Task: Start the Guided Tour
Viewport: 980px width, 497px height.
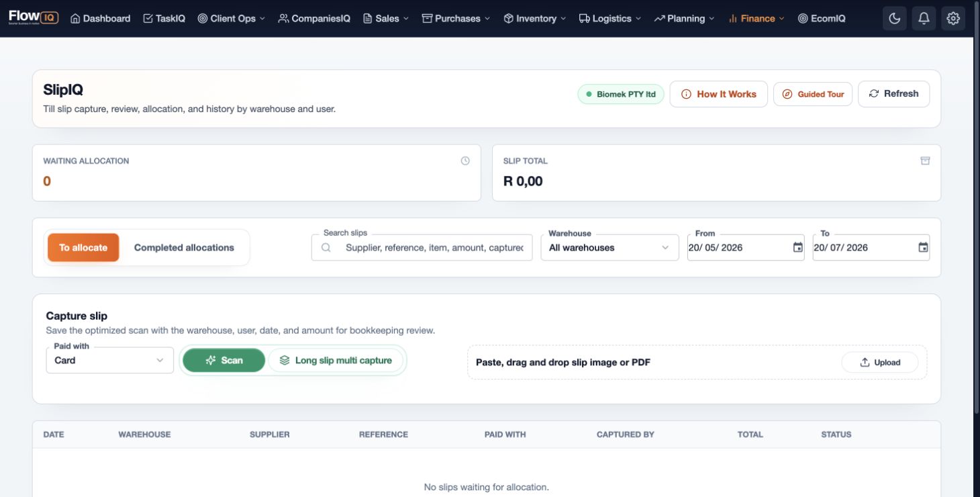Action: [x=813, y=94]
